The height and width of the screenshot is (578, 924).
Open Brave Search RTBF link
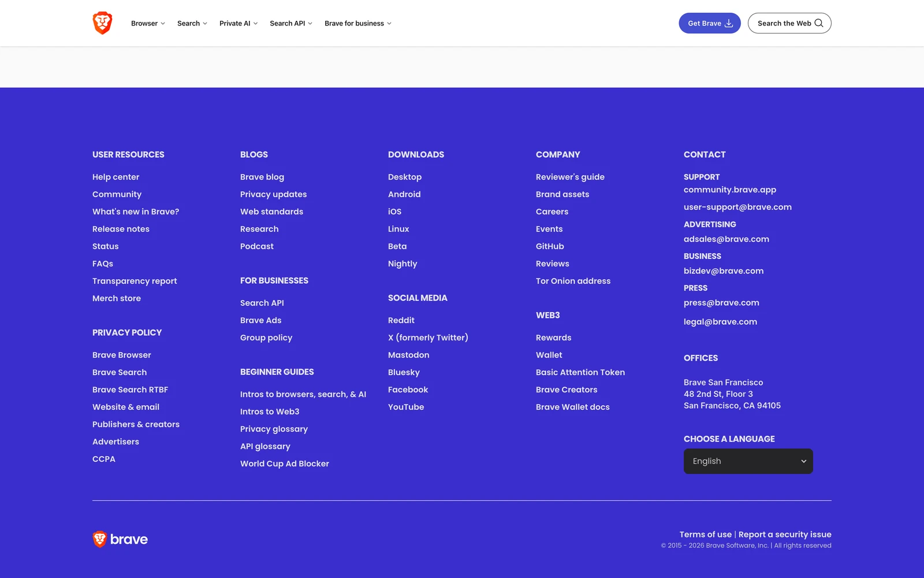[x=130, y=390]
